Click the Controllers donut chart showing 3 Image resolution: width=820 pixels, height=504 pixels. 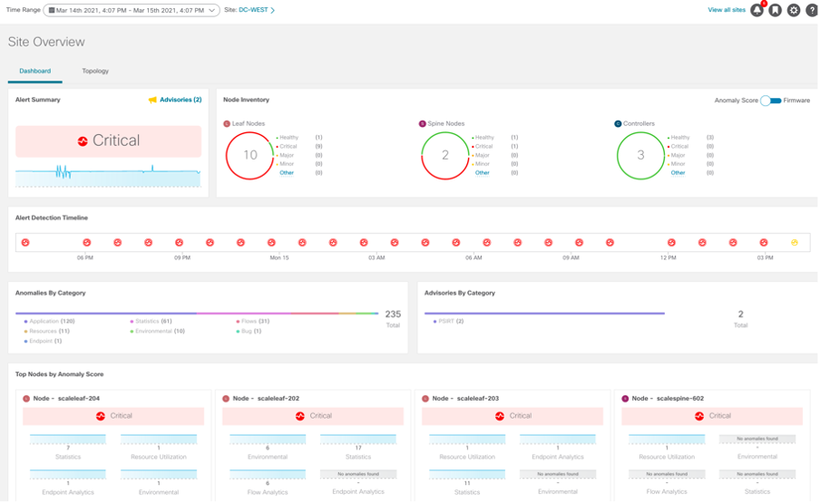click(x=640, y=155)
